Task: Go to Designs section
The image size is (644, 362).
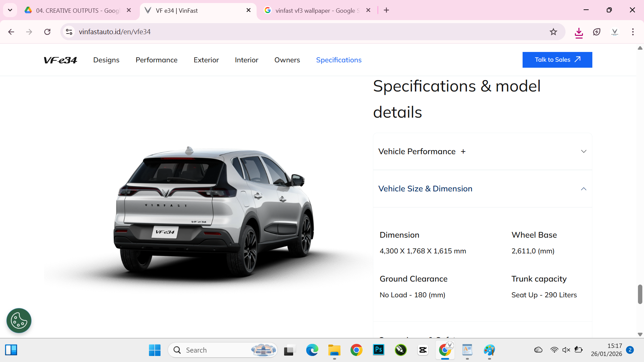Action: click(x=106, y=60)
